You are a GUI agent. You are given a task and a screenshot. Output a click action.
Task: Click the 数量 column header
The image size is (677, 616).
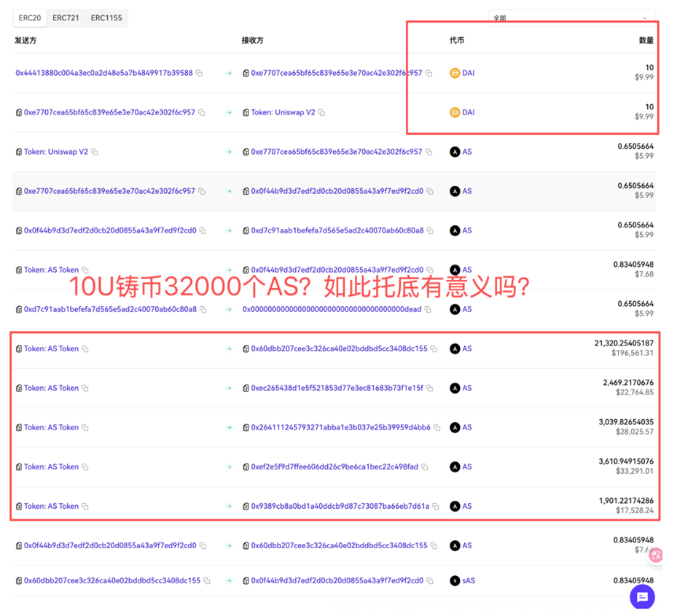click(x=646, y=41)
